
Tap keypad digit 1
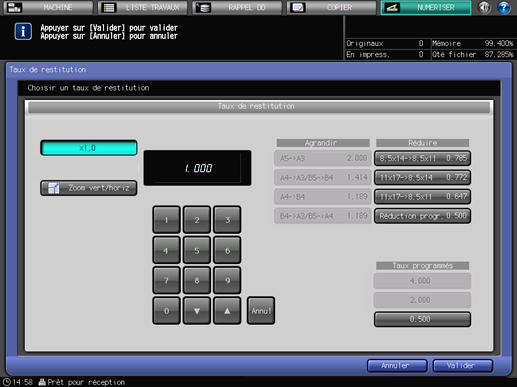pos(166,220)
